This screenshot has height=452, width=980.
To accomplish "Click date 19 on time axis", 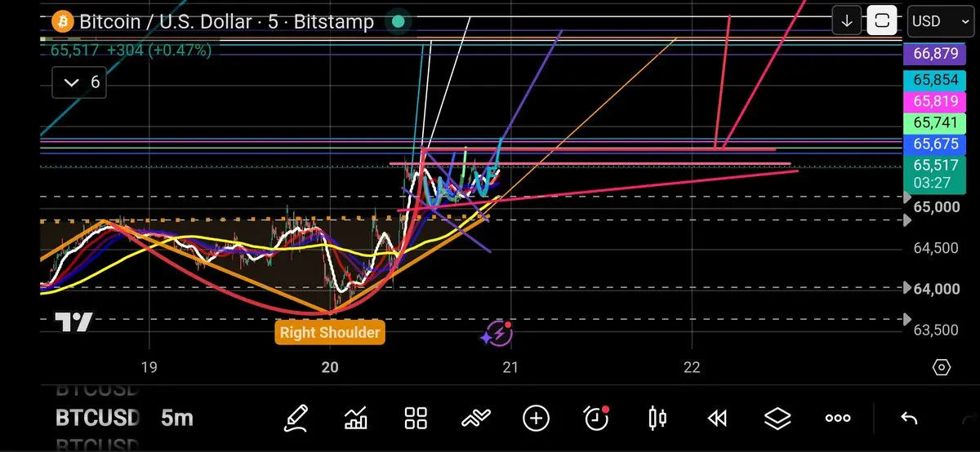I will tap(149, 367).
